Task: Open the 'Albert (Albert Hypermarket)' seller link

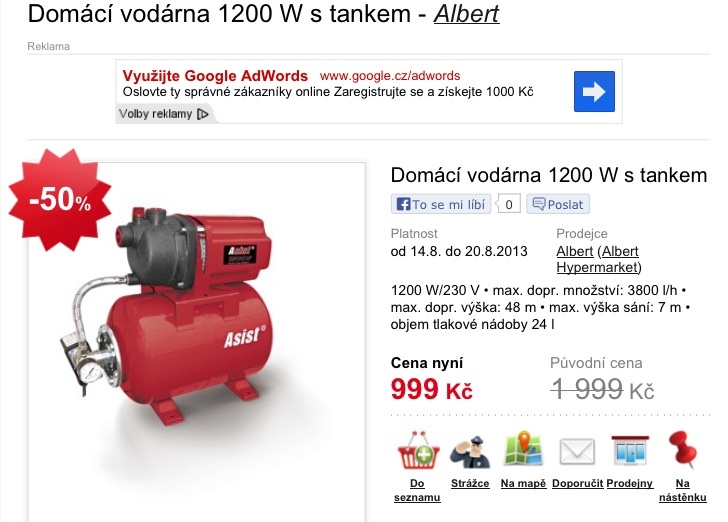Action: (x=599, y=259)
